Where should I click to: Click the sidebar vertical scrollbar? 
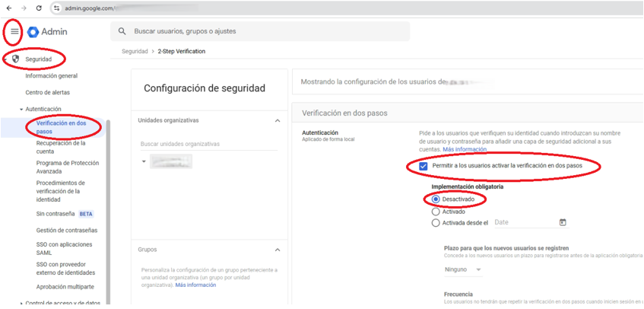[x=109, y=212]
